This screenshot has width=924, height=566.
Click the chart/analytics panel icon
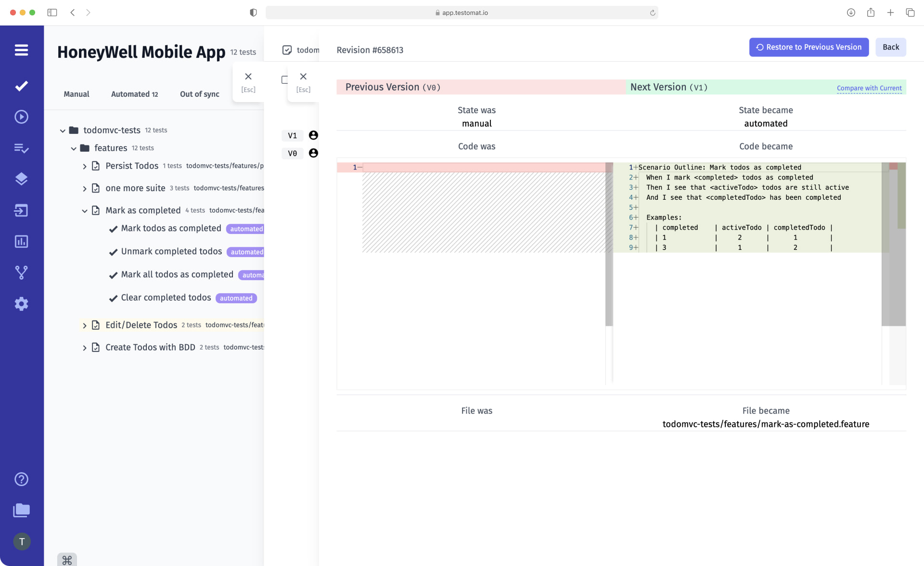[x=21, y=241]
